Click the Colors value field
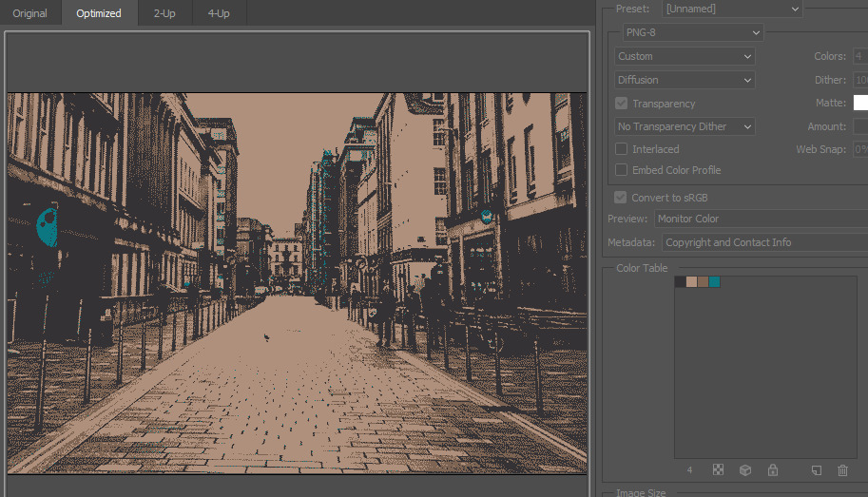This screenshot has width=868, height=497. pyautogui.click(x=860, y=56)
